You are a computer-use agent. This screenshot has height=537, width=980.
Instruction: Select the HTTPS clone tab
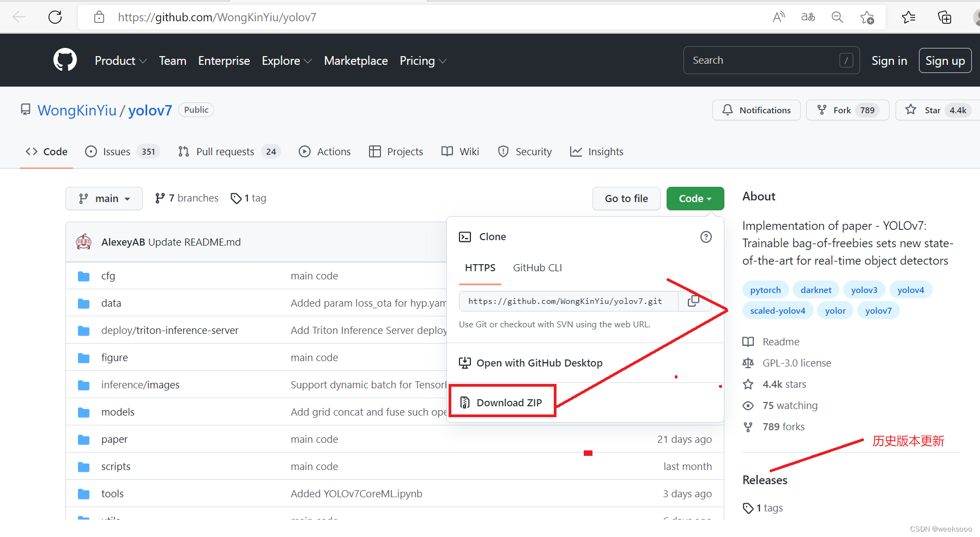click(x=480, y=267)
